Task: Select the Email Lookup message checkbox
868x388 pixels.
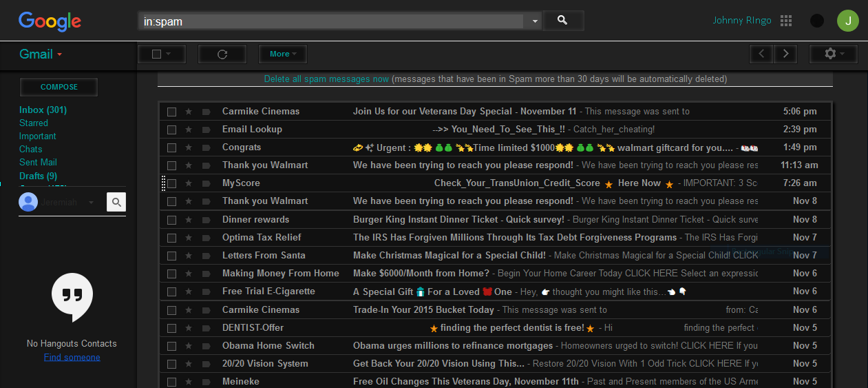Action: 171,129
